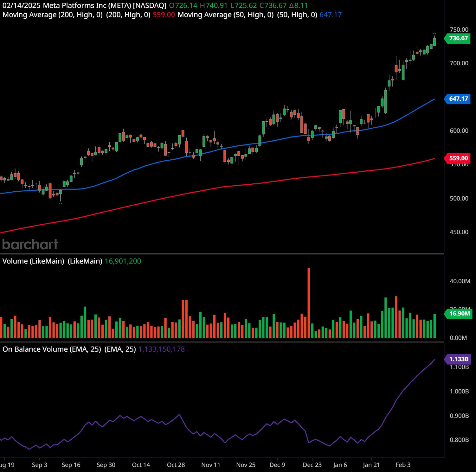Click the 1.000B OBV axis label
The height and width of the screenshot is (472, 476).
pos(459,391)
